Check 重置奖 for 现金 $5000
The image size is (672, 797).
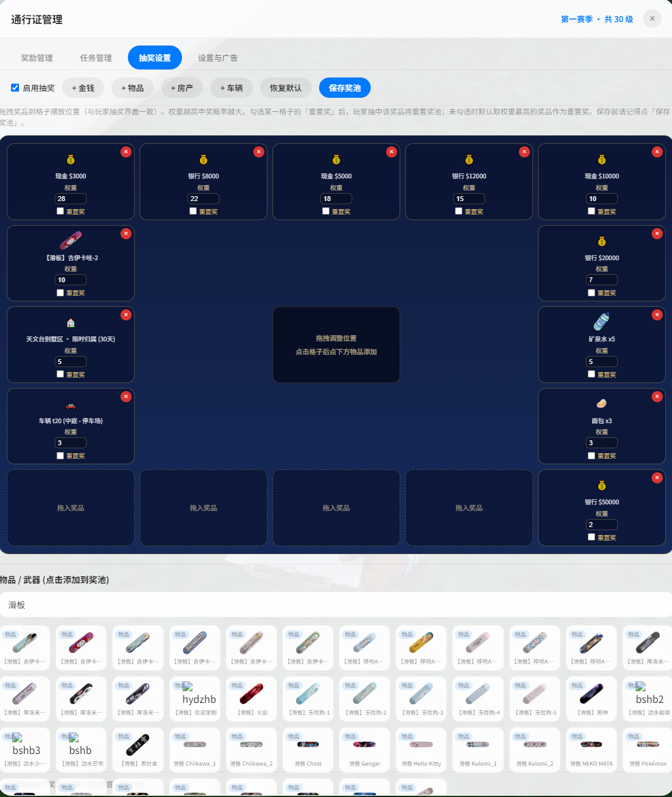coord(326,211)
